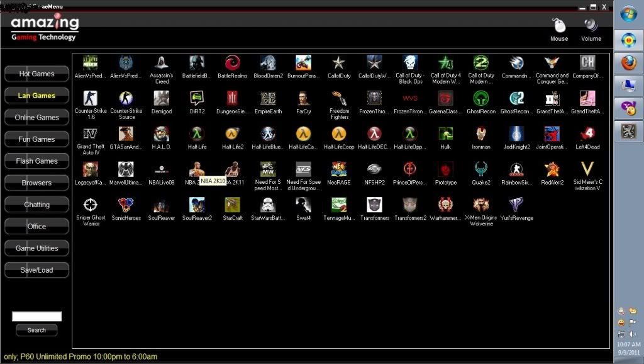644x364 pixels.
Task: Show the Game Utilities category
Action: [36, 248]
